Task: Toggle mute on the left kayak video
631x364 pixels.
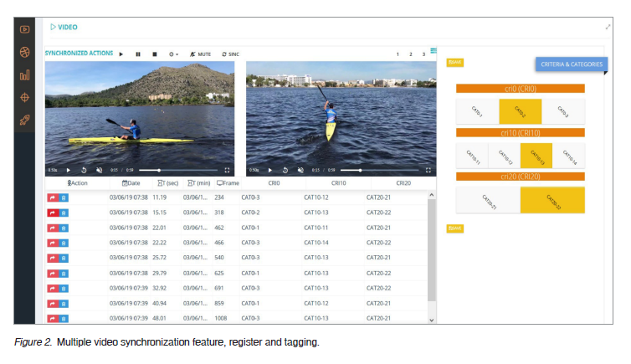Action: [99, 170]
